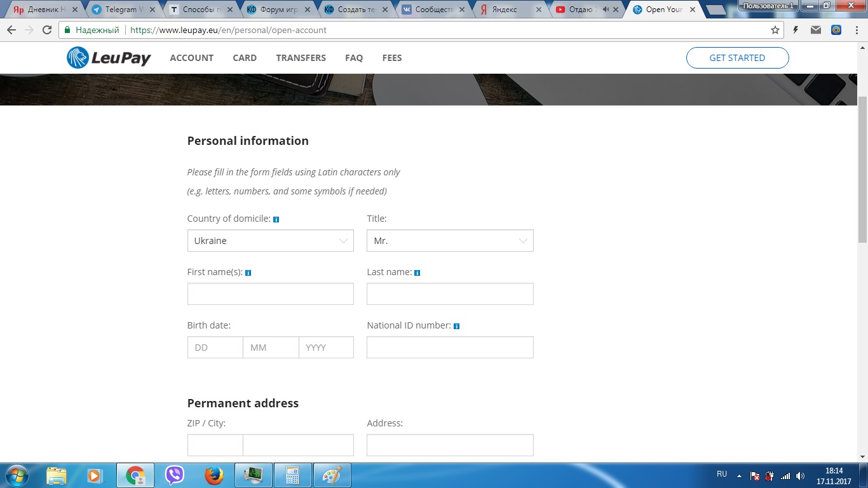Click the birth date MM field

271,348
